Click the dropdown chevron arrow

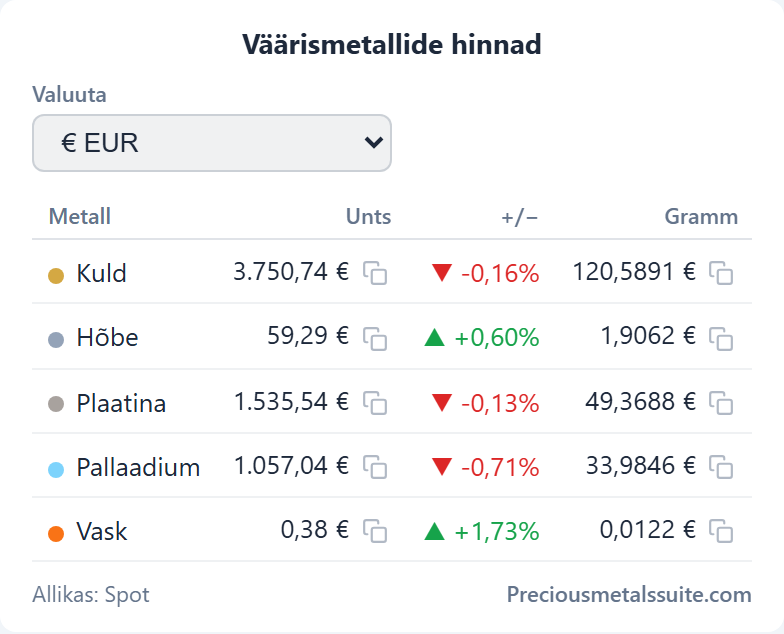(x=374, y=143)
